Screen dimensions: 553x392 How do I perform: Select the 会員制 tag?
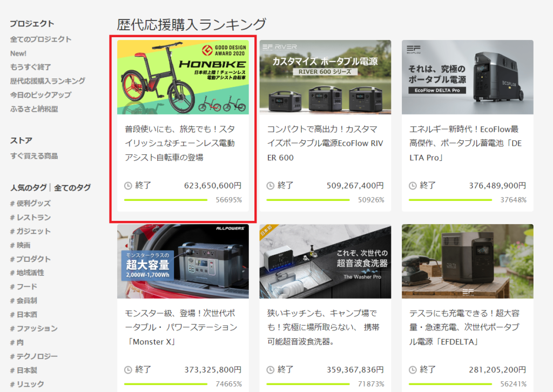(x=24, y=301)
